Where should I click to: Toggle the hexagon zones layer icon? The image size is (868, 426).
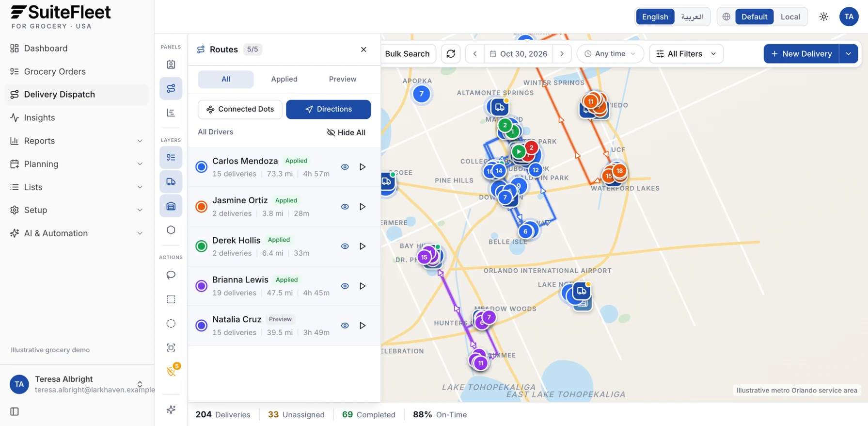point(171,230)
